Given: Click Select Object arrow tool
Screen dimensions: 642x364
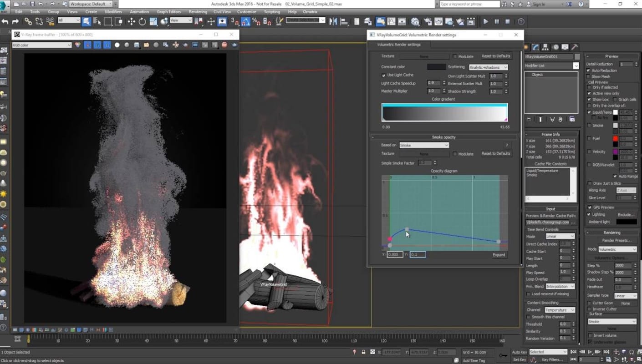Looking at the screenshot, I should coord(86,21).
